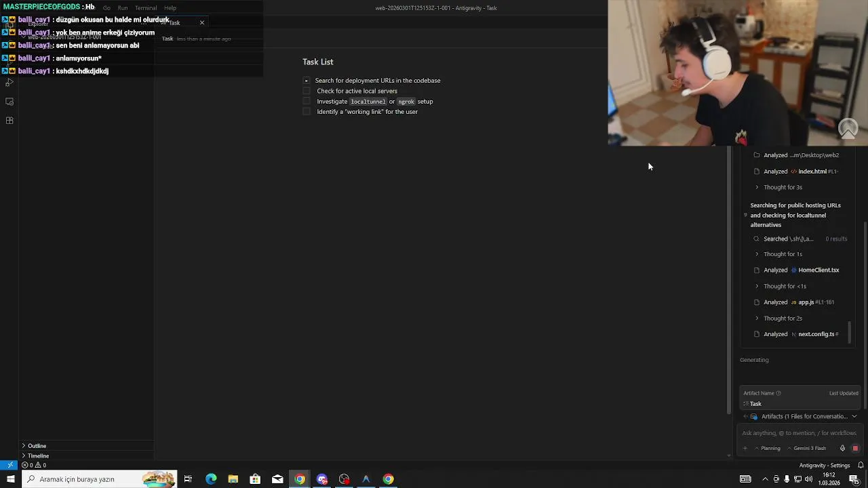This screenshot has height=488, width=868.
Task: Open File Explorer from taskbar
Action: [233, 479]
